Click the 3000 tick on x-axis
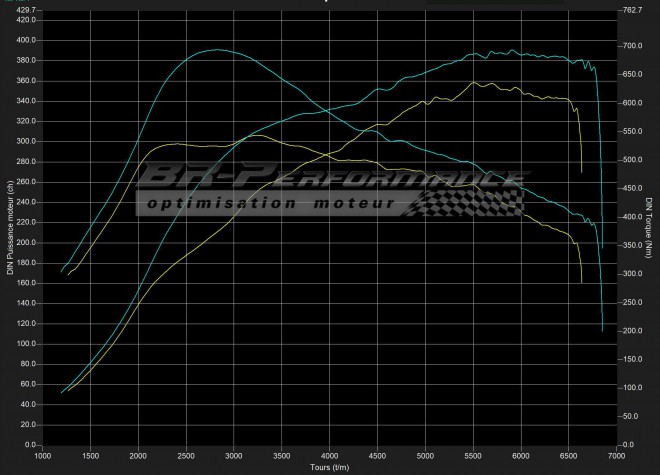Screen dimensions: 660x475 pyautogui.click(x=234, y=456)
